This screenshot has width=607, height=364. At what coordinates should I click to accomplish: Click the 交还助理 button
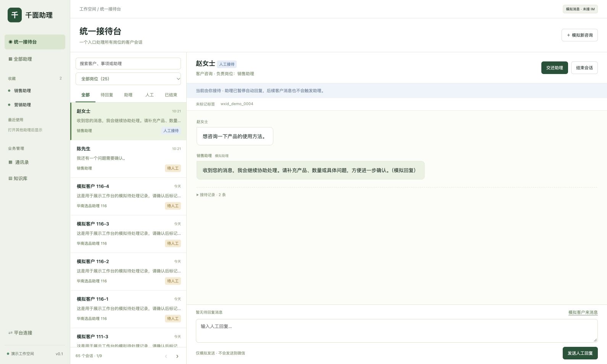coord(554,68)
